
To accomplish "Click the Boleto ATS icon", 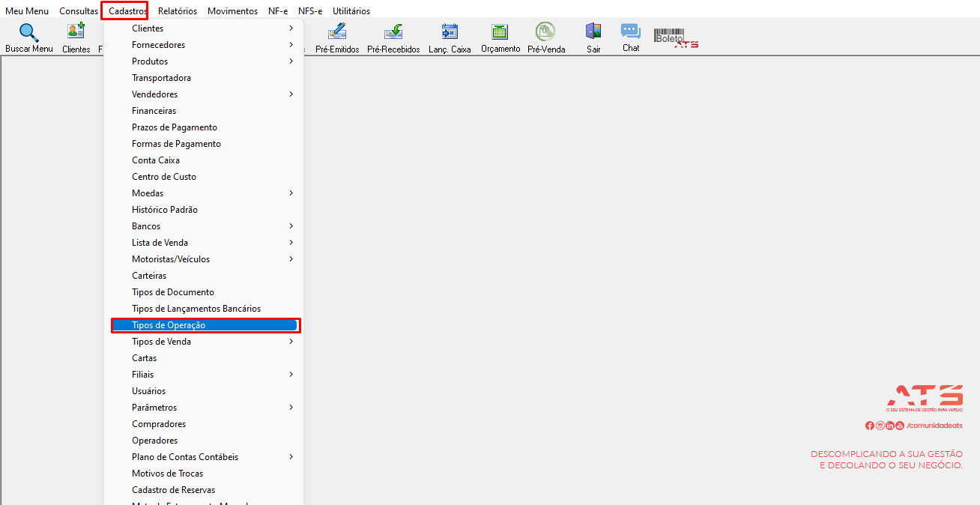I will pos(676,37).
